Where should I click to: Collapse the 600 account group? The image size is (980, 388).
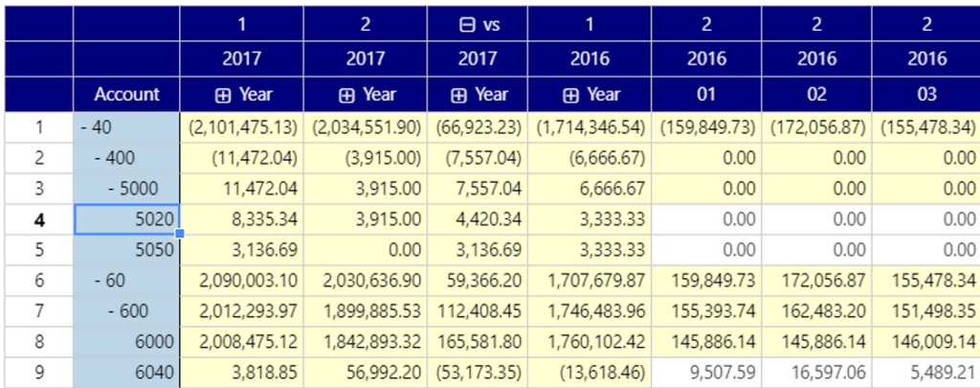(x=110, y=313)
